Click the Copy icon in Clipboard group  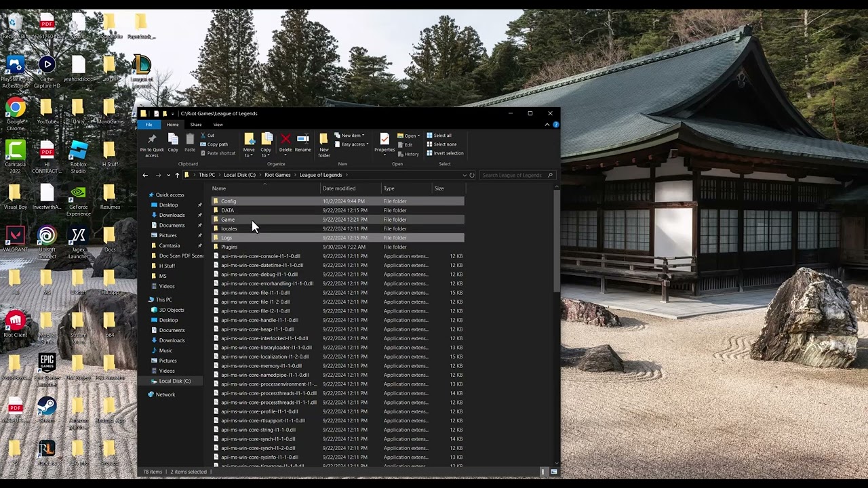(x=173, y=139)
